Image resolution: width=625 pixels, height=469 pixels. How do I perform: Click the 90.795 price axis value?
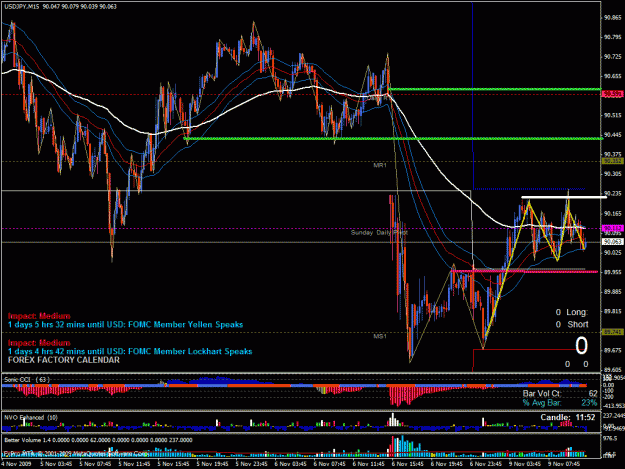612,37
